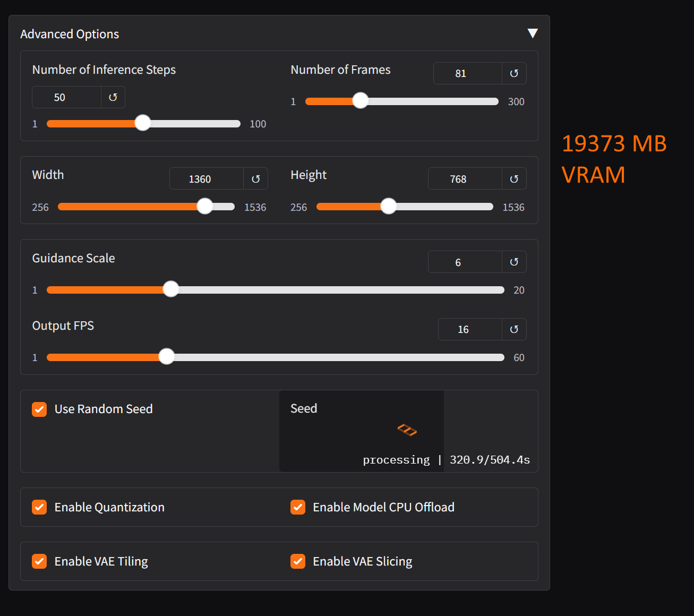Click inside the Inference Steps number field
Image resolution: width=694 pixels, height=616 pixels.
coord(66,97)
